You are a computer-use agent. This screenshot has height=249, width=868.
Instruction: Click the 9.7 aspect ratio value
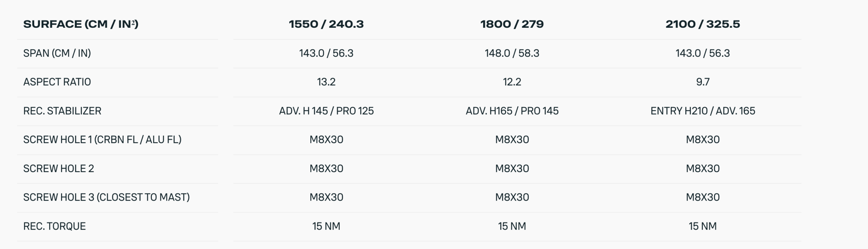[703, 82]
